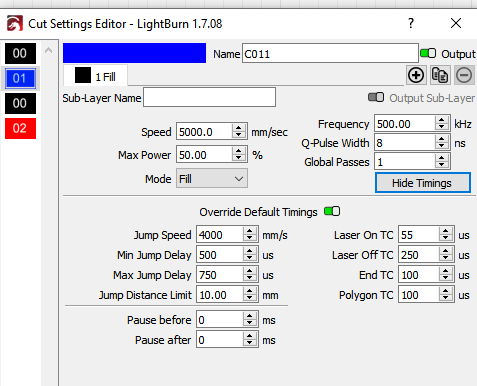This screenshot has height=386, width=477.
Task: Duplicate the sub-layer with copy icon
Action: point(440,75)
